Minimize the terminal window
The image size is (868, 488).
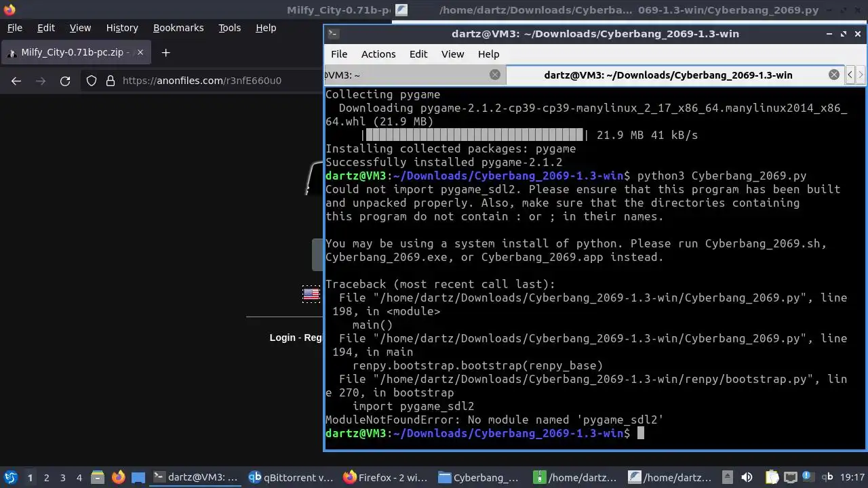(x=829, y=34)
